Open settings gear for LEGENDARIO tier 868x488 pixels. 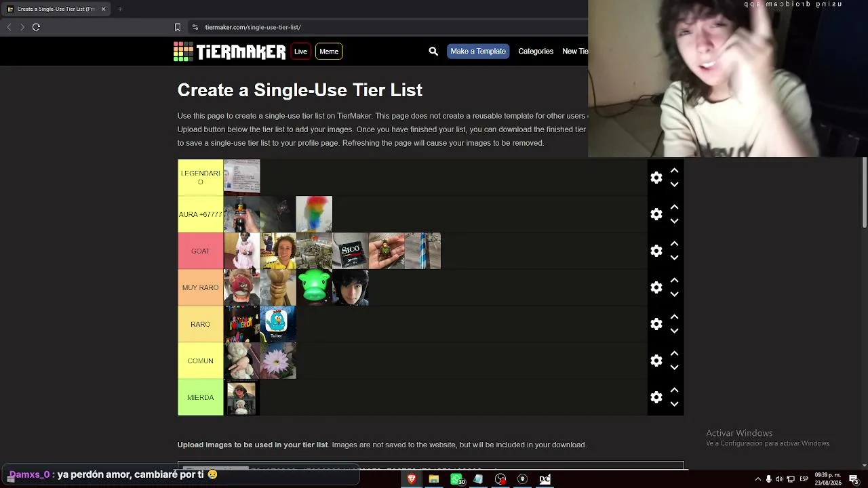[656, 178]
